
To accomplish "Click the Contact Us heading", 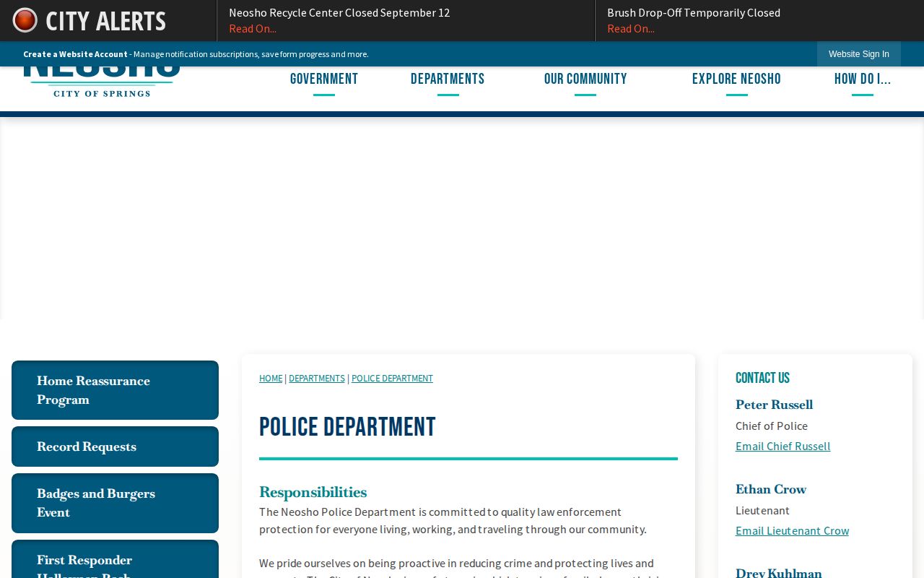I will coord(762,378).
